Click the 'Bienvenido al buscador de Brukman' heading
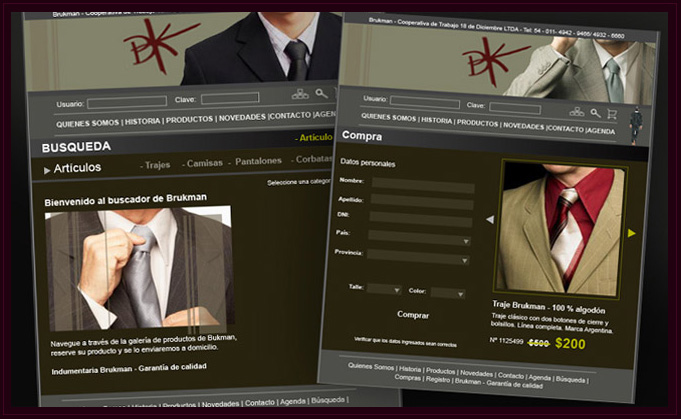This screenshot has height=419, width=681. (x=126, y=200)
